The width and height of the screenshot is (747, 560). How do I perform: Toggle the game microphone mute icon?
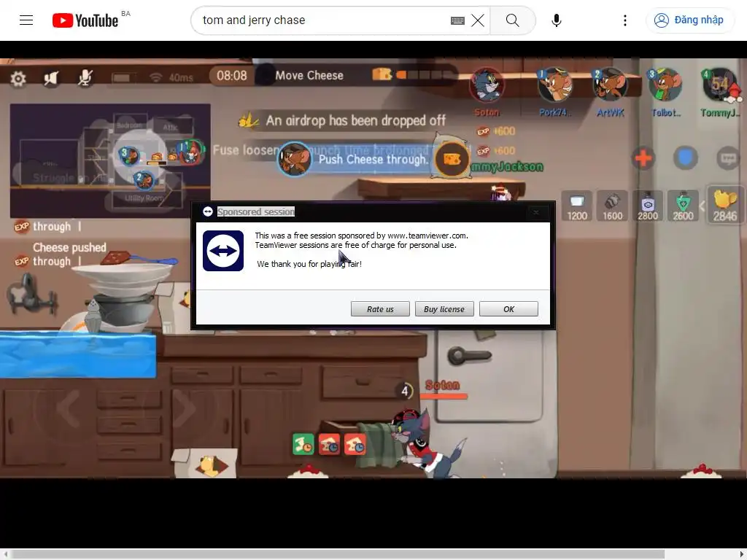(85, 77)
